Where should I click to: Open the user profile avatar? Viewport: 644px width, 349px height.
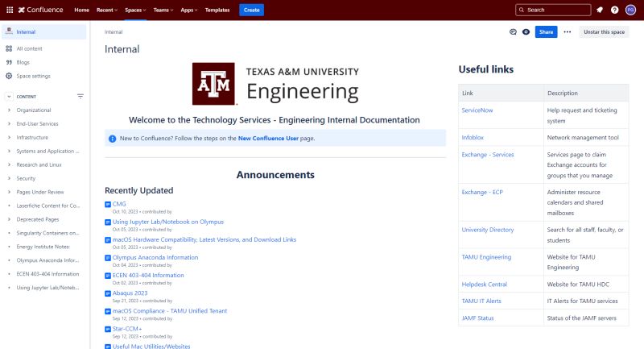pyautogui.click(x=630, y=10)
